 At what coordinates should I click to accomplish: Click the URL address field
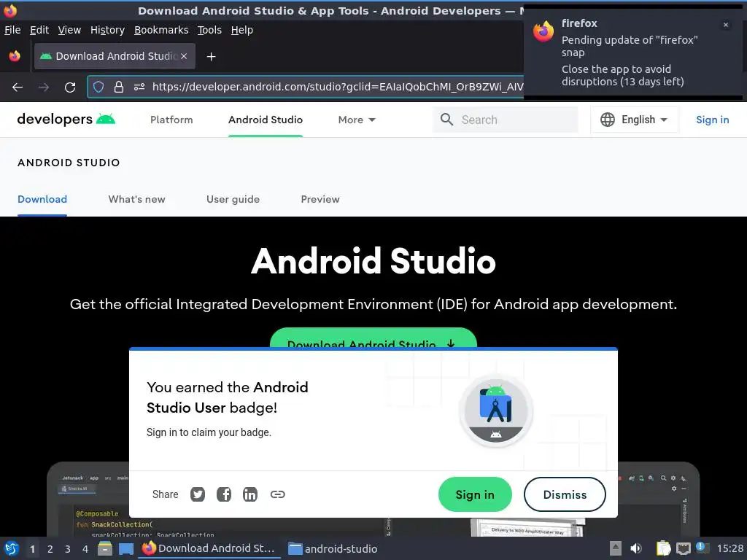[337, 87]
